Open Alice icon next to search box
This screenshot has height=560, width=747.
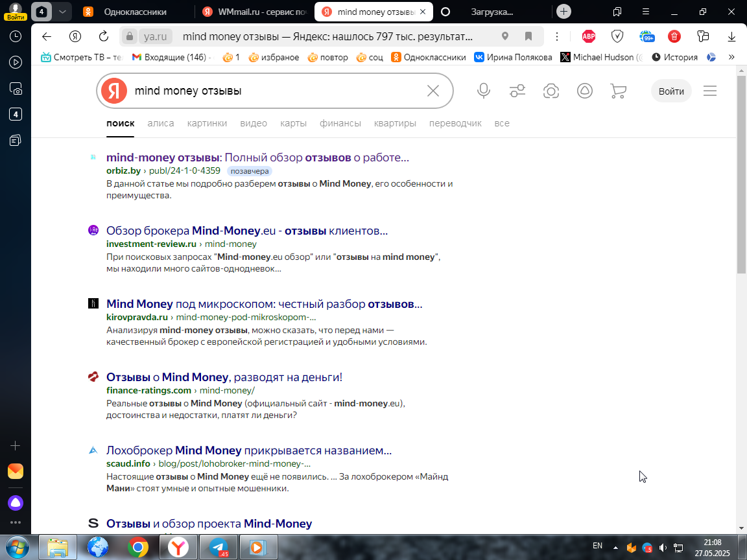tap(584, 91)
